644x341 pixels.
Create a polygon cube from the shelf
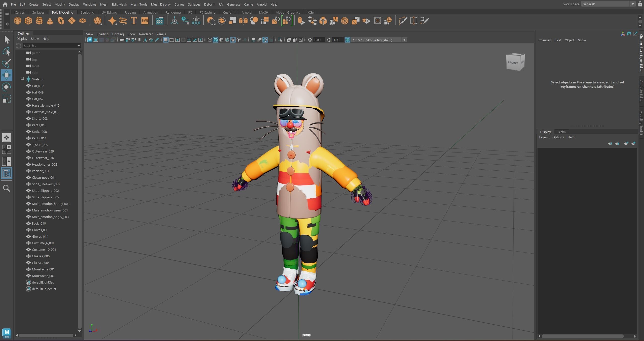(28, 21)
